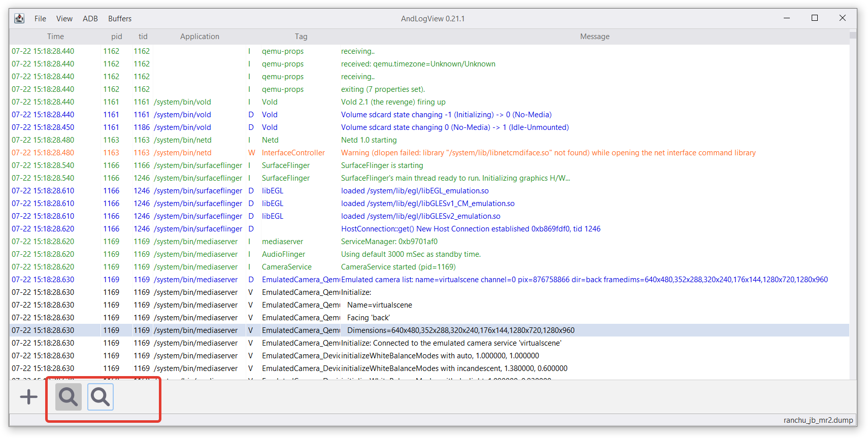868x438 pixels.
Task: Close the AndLogView window
Action: (843, 18)
